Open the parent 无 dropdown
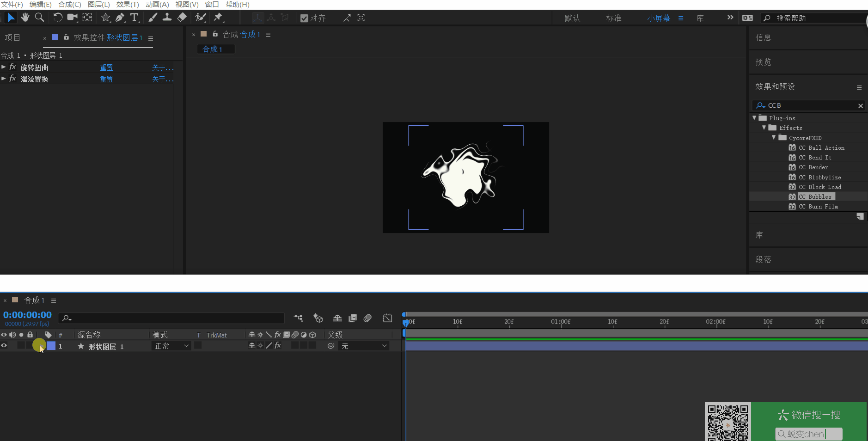 click(364, 346)
